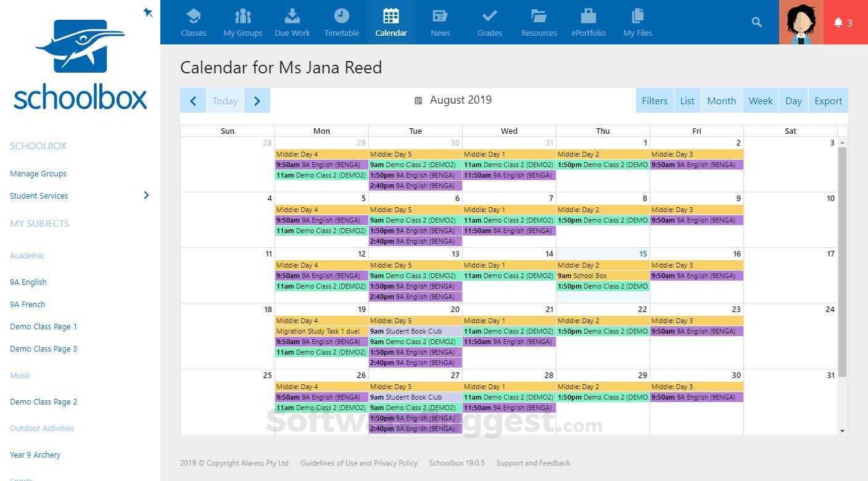
Task: Switch to Week view
Action: tap(761, 101)
